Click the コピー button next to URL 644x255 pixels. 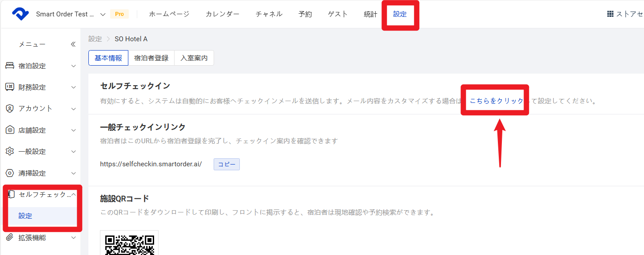click(227, 164)
